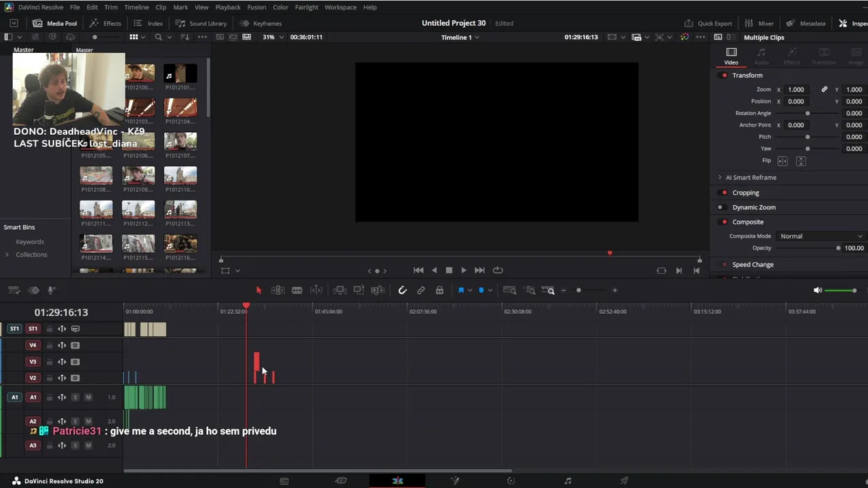The width and height of the screenshot is (868, 488).
Task: Open the Metadata panel
Action: [x=806, y=23]
